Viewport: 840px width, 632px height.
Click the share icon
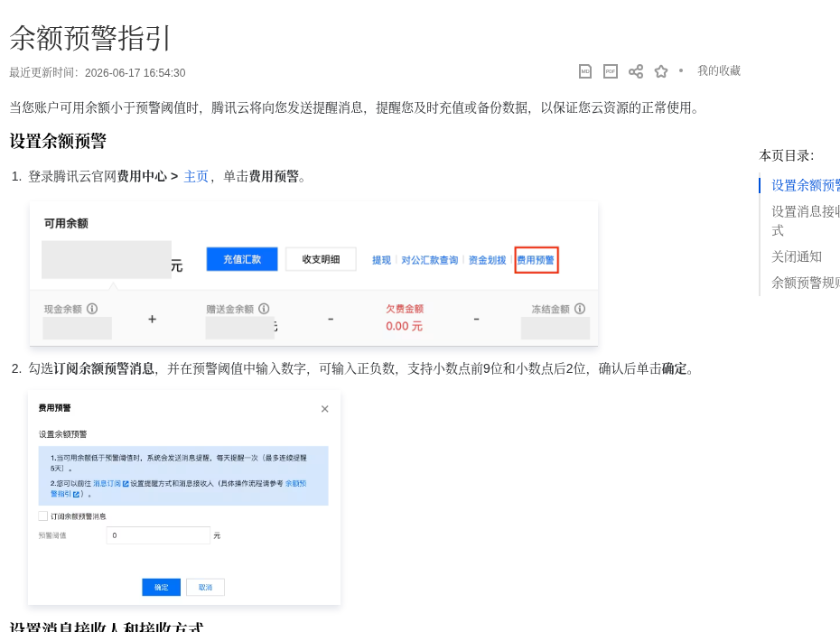[x=636, y=71]
